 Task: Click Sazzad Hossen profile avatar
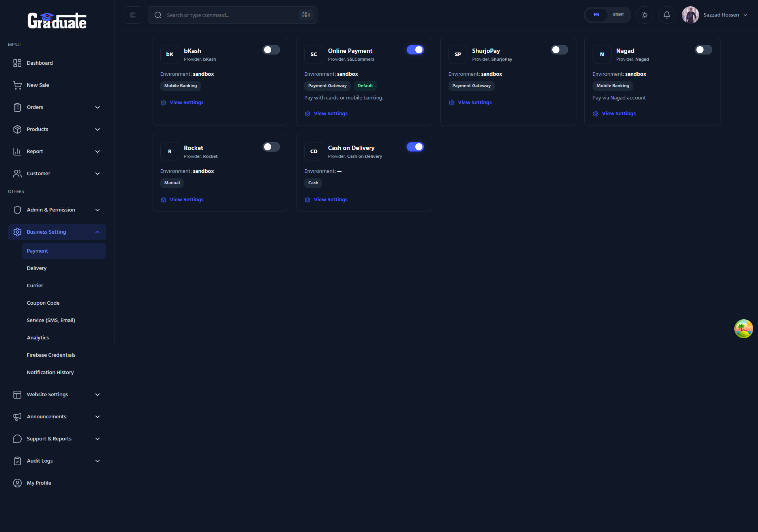pyautogui.click(x=690, y=15)
